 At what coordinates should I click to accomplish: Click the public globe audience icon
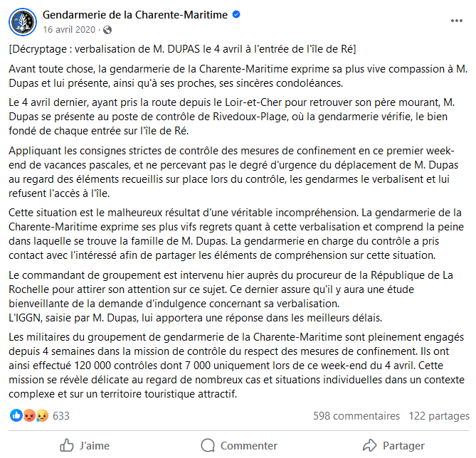(107, 30)
